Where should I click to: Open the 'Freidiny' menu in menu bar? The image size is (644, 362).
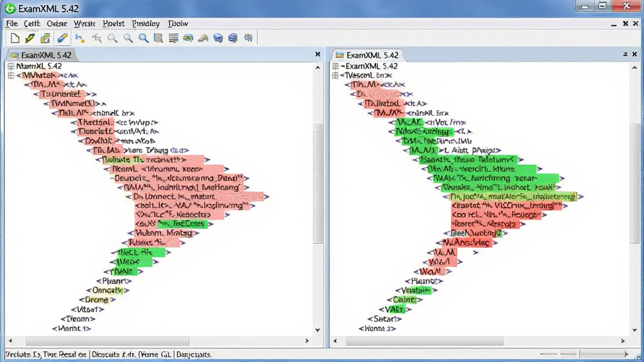pyautogui.click(x=146, y=23)
